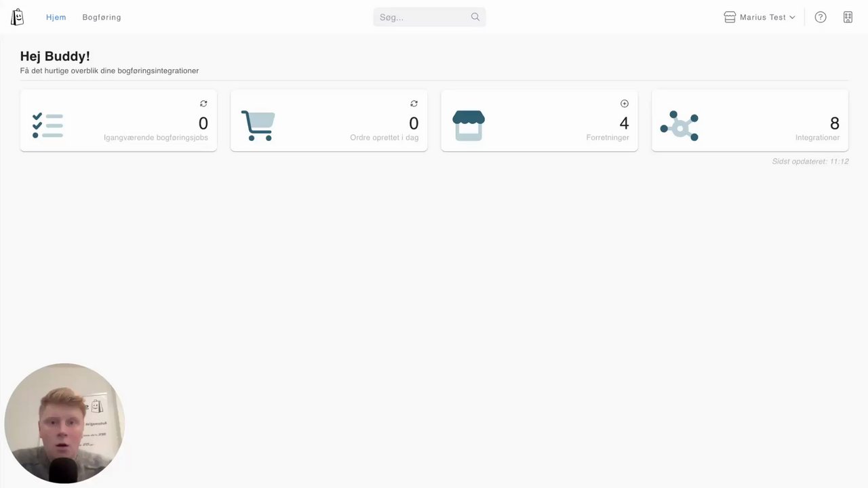Click the checklist icon for bogføringsjobs
This screenshot has width=868, height=488.
(x=47, y=125)
